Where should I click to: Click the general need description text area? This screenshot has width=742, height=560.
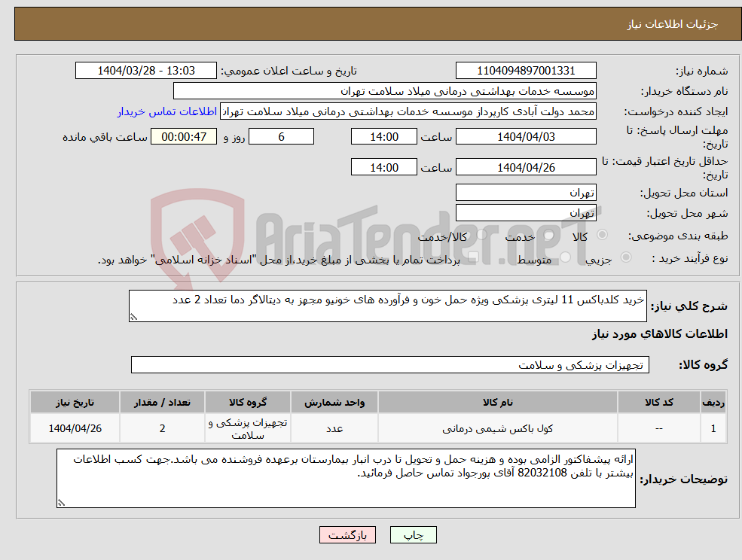pyautogui.click(x=387, y=306)
